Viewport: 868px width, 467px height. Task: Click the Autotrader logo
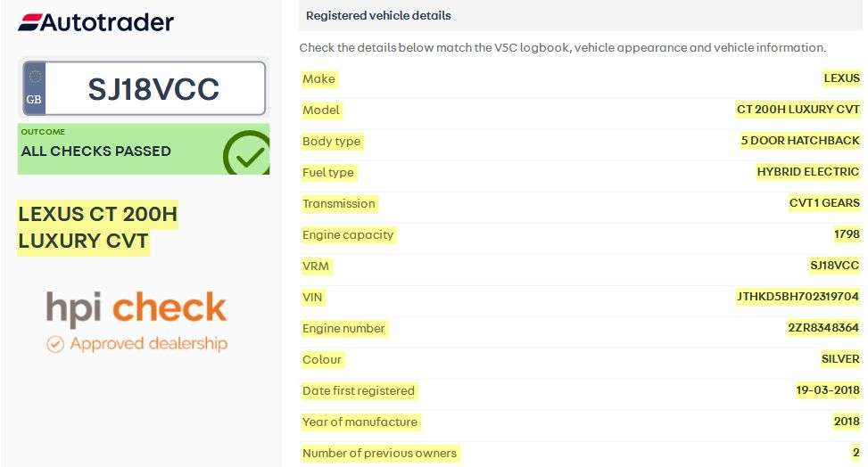(96, 22)
